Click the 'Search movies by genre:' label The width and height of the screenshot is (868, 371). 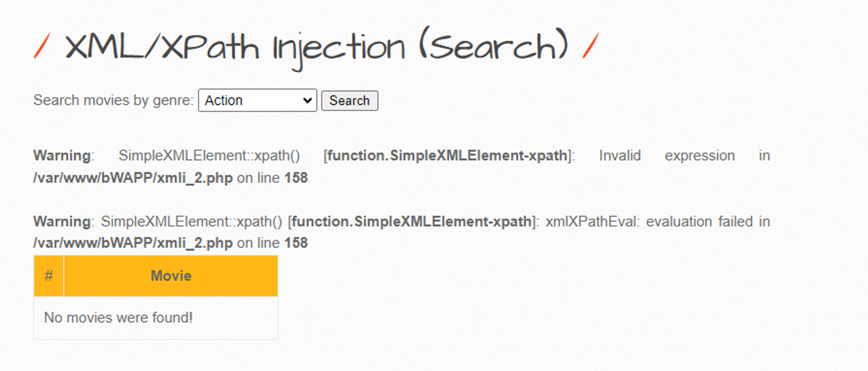(x=113, y=100)
